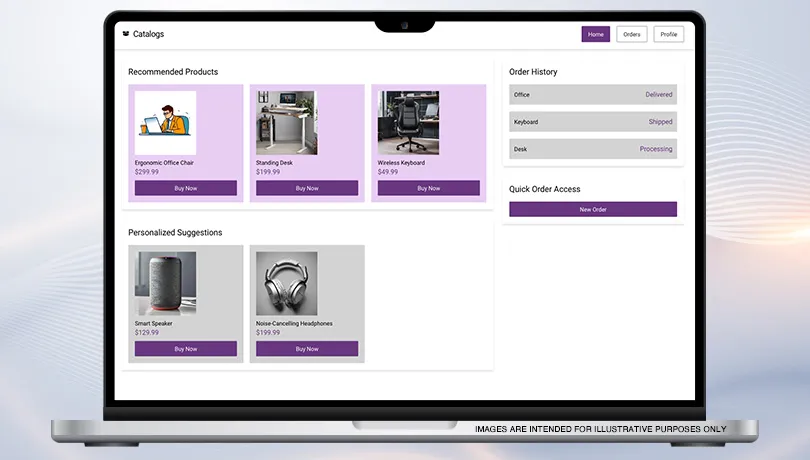Open the Office order marked Delivered

pyautogui.click(x=592, y=95)
